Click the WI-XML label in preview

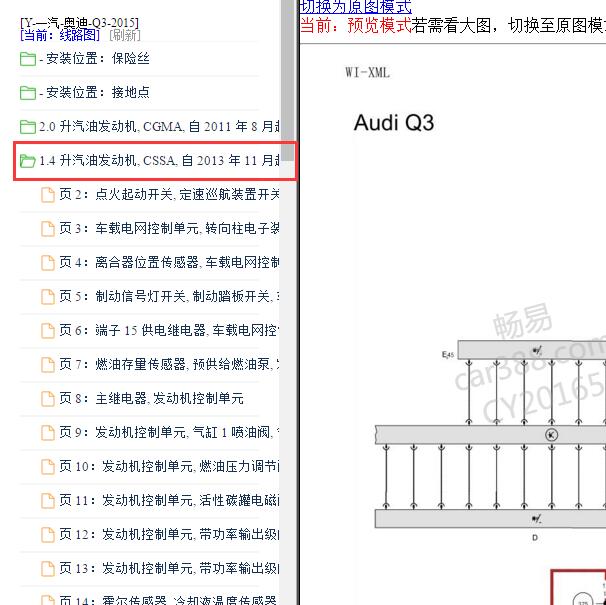pos(368,72)
